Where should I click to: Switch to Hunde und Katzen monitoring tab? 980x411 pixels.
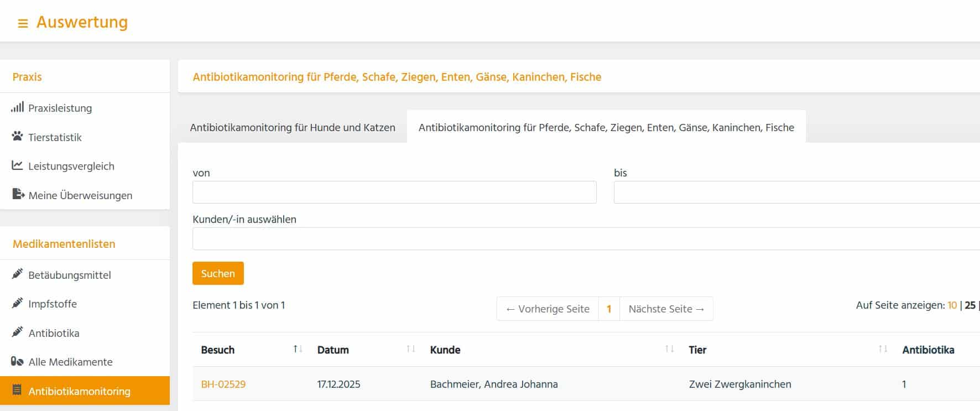(293, 127)
